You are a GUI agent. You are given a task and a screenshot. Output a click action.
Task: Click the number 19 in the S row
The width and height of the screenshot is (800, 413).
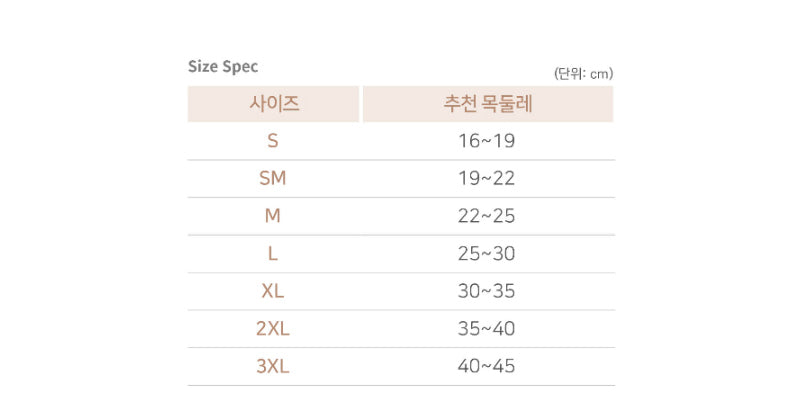tap(504, 141)
